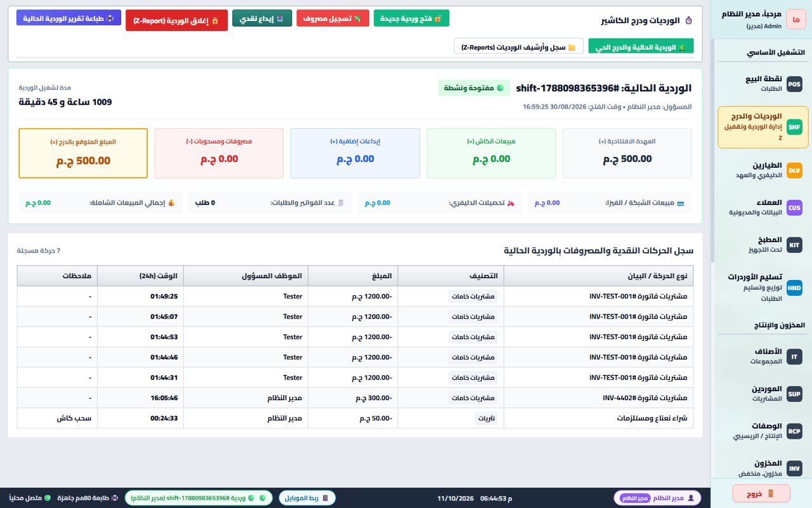This screenshot has height=508, width=812.
Task: Click the طابعة 80مم جاهزة printer status
Action: (88, 498)
